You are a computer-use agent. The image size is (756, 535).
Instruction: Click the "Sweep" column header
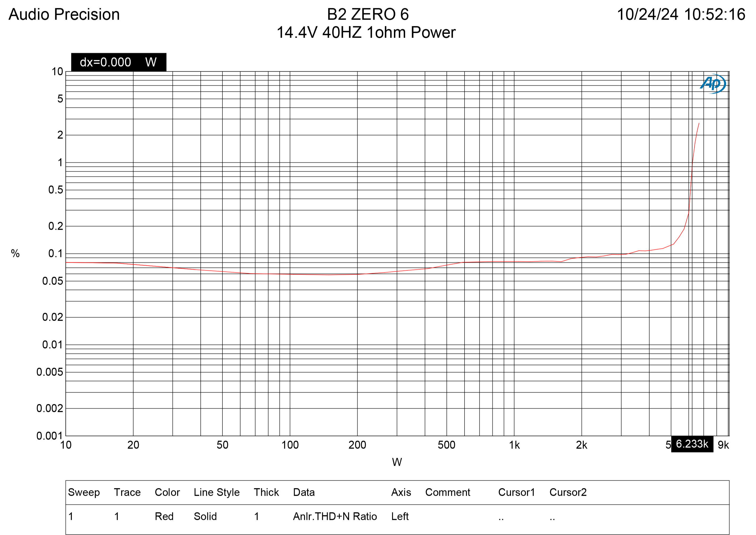84,493
